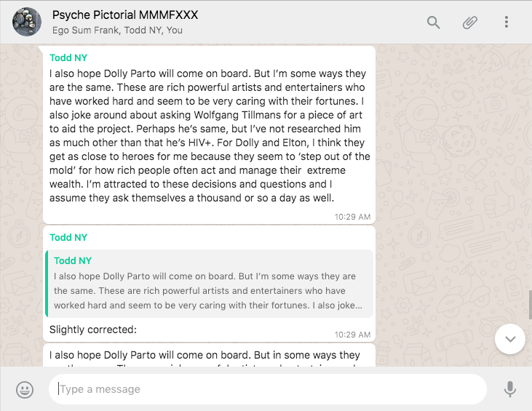Click the partially visible bottom message

[x=209, y=356]
